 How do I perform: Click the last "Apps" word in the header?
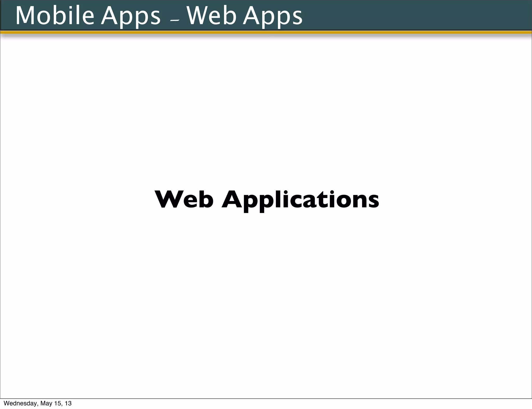[x=272, y=16]
